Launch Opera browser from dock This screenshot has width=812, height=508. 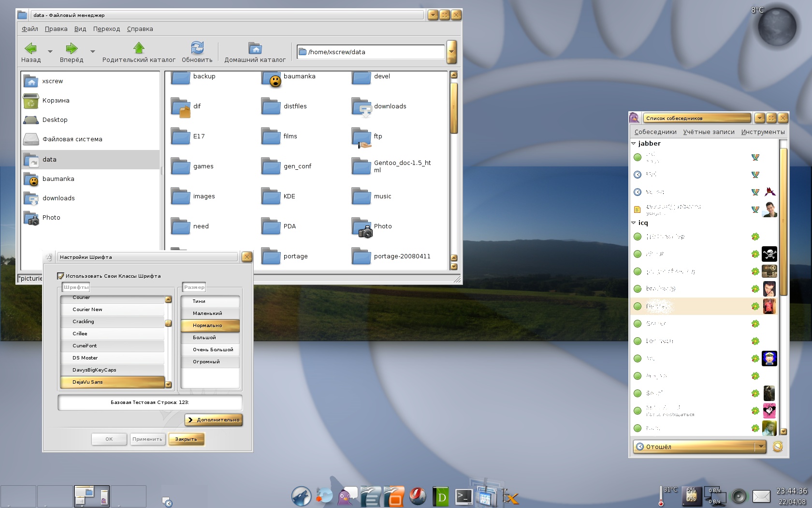[418, 496]
